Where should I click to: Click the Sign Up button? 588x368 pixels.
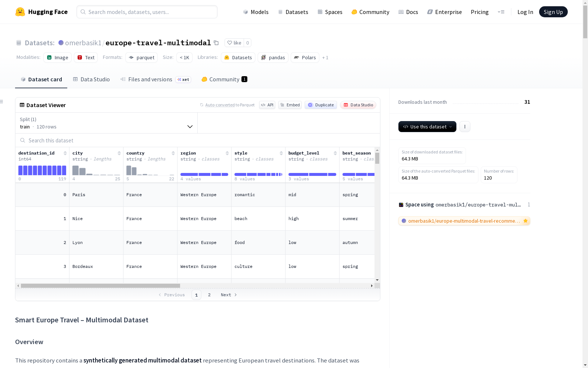tap(553, 12)
